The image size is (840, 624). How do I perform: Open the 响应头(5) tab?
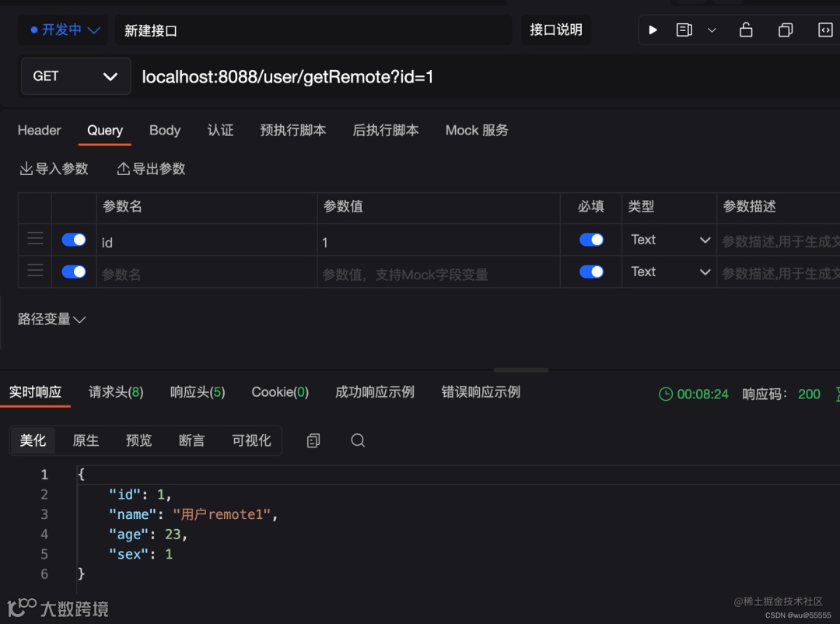click(198, 392)
